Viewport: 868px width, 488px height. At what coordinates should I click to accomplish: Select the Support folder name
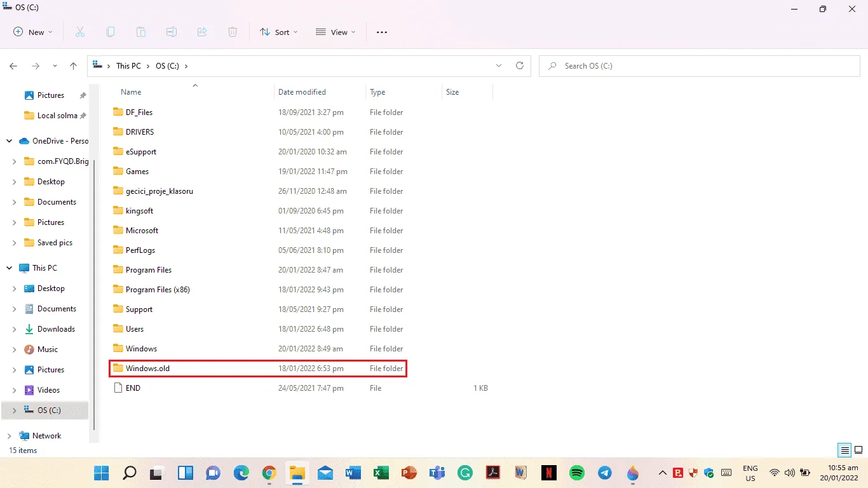(x=139, y=309)
